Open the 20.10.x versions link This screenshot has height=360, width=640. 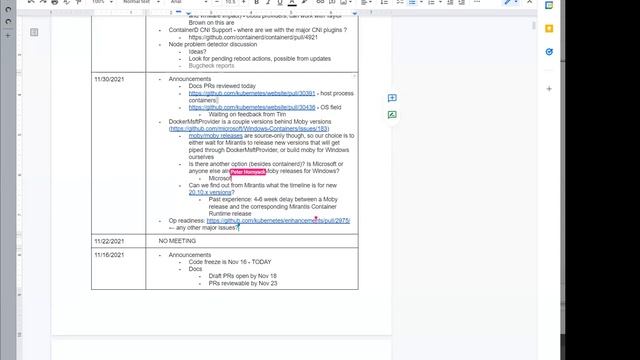(x=210, y=192)
